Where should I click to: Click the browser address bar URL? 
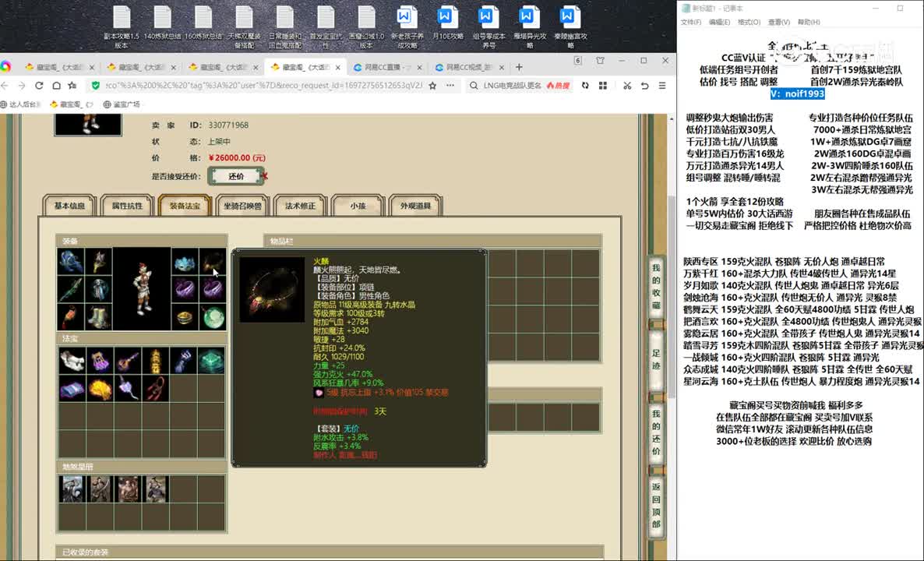(x=264, y=86)
